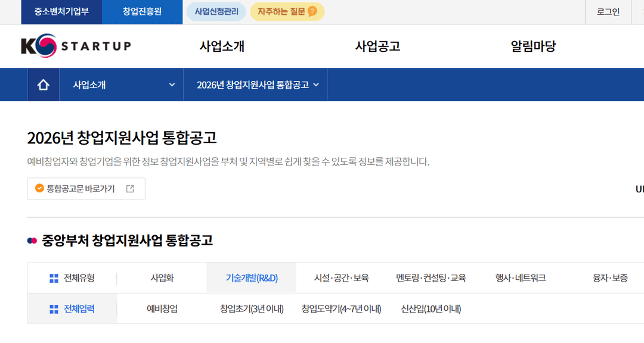Select the 사업화 type filter
This screenshot has width=644, height=343.
coord(162,278)
